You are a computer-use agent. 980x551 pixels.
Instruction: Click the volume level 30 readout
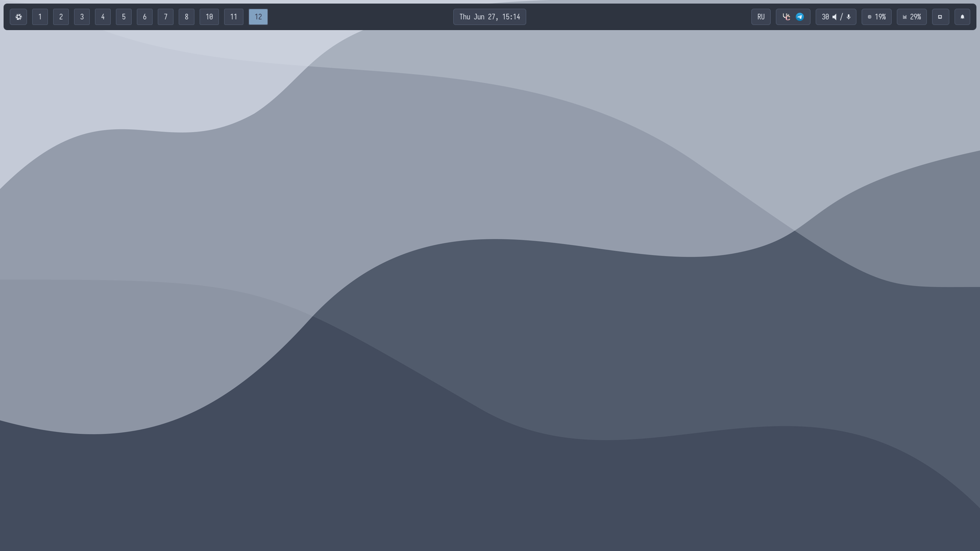[x=825, y=17]
